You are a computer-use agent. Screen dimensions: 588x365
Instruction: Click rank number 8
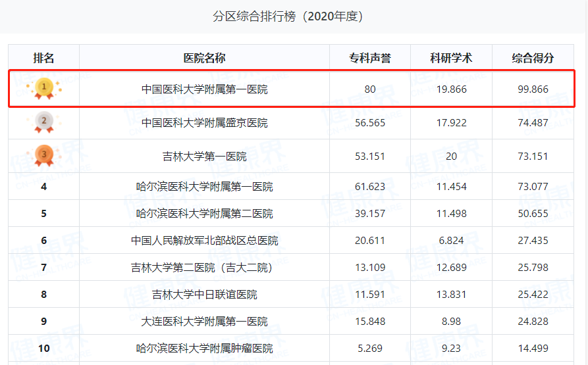click(x=44, y=294)
